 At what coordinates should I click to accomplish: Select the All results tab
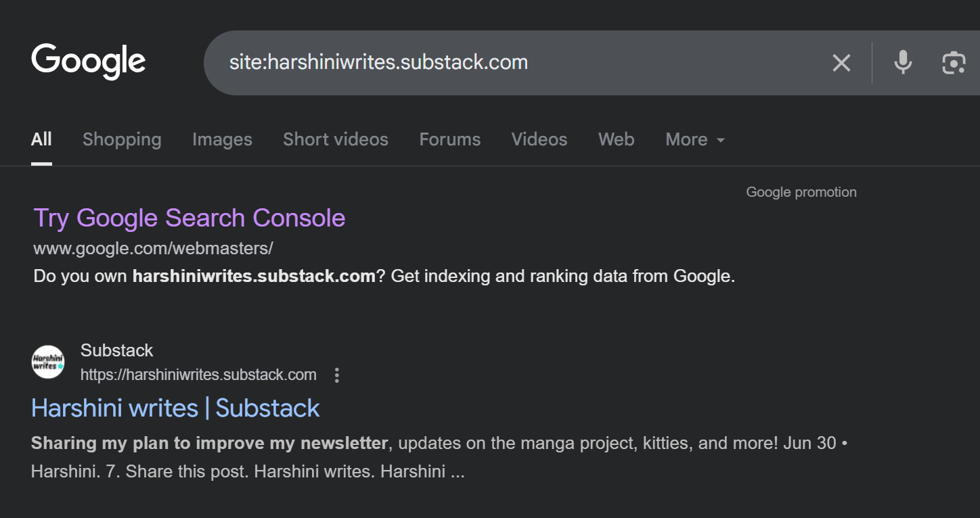[x=41, y=139]
